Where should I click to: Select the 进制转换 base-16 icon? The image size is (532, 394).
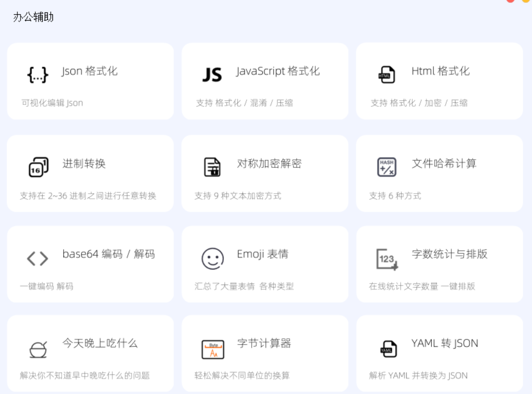[37, 165]
